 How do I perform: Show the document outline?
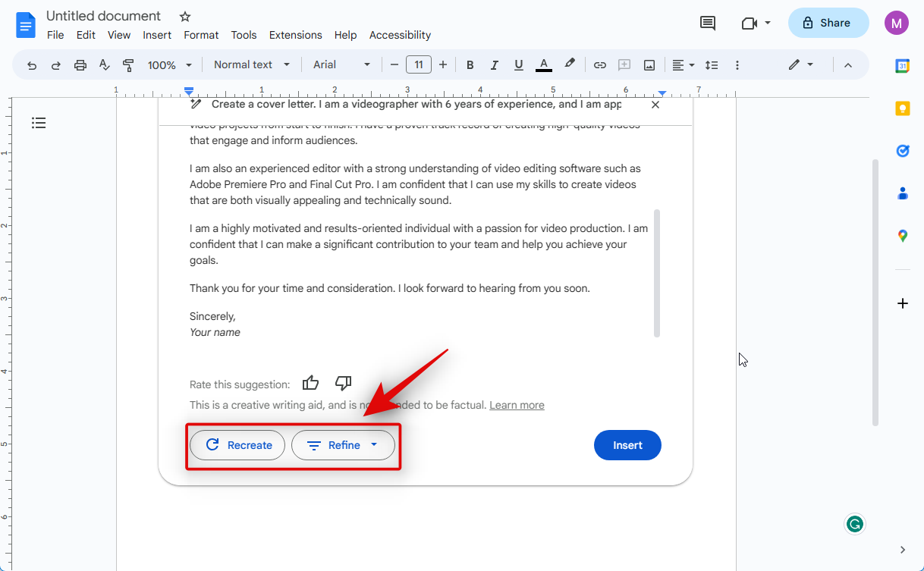pyautogui.click(x=39, y=123)
